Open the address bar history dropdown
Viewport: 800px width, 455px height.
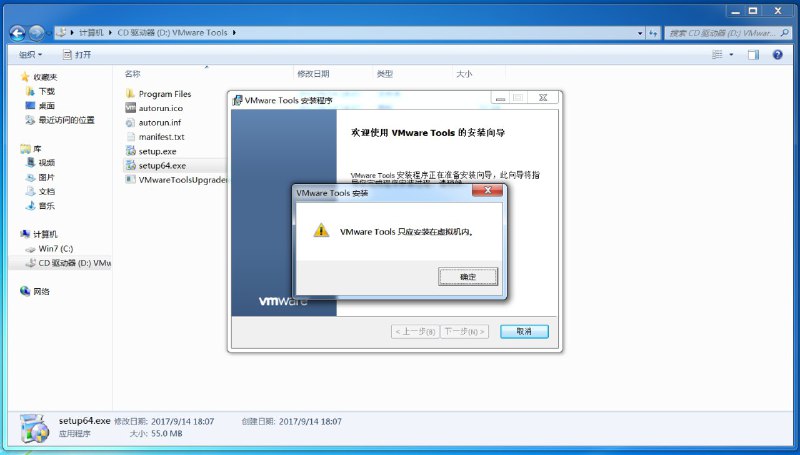pyautogui.click(x=640, y=33)
